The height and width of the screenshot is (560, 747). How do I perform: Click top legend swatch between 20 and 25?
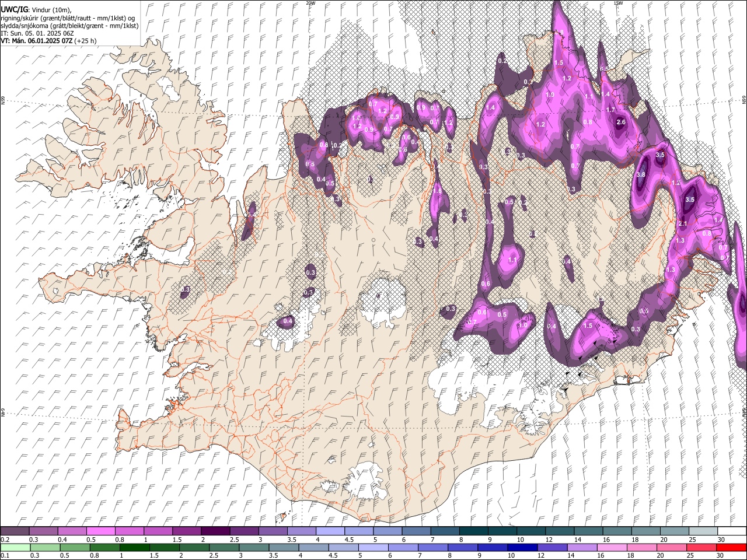point(674,531)
